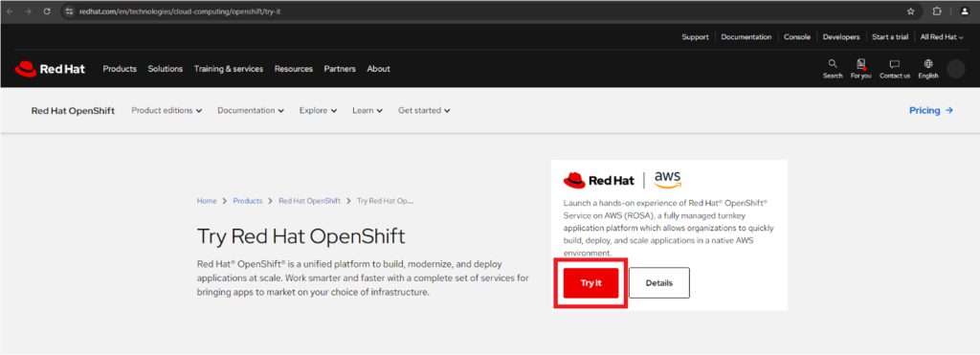
Task: Click the user avatar circle in header
Action: tap(956, 69)
